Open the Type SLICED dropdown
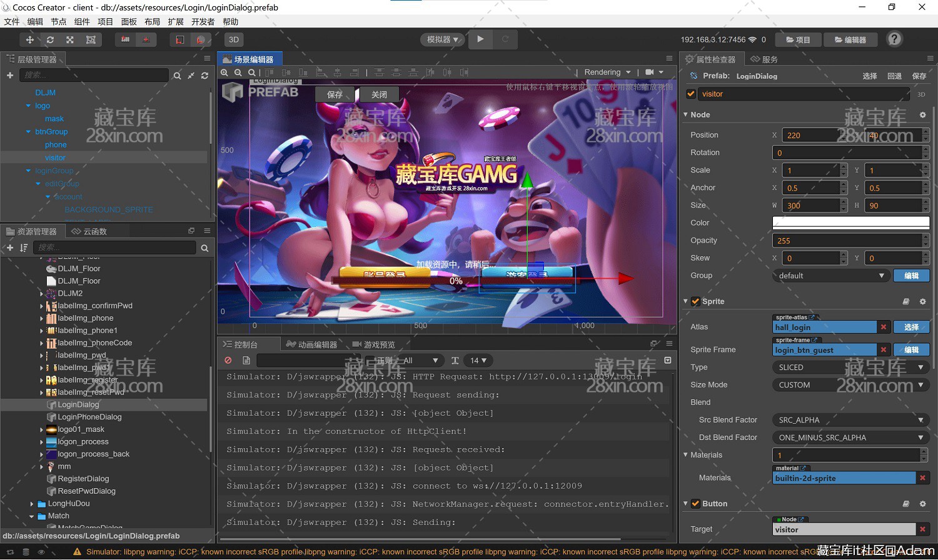938x560 pixels. point(850,367)
